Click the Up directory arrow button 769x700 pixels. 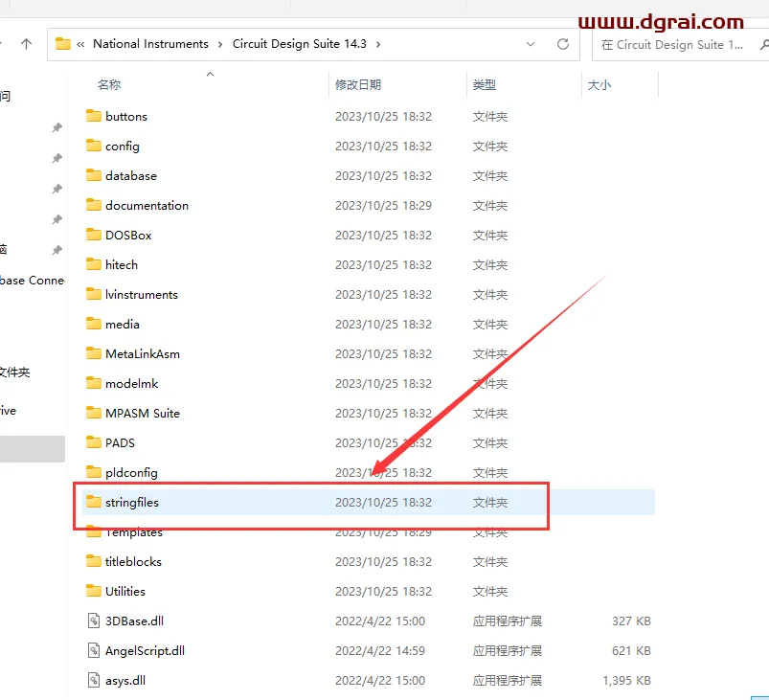tap(27, 44)
